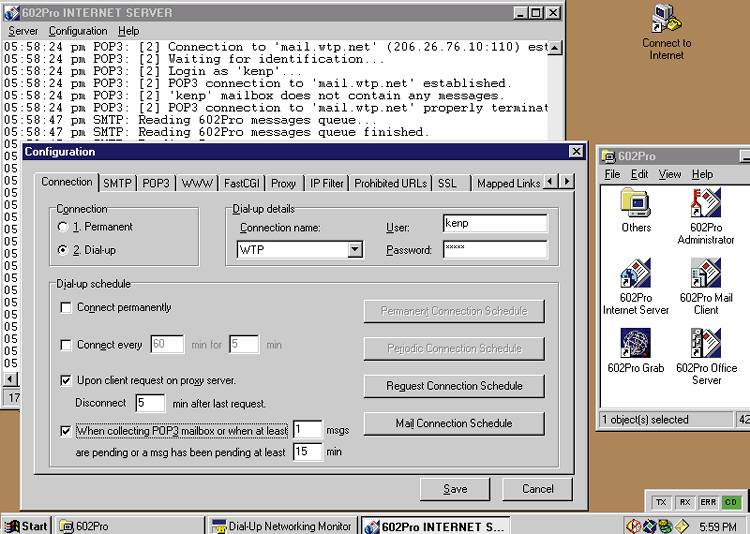Image resolution: width=750 pixels, height=534 pixels.
Task: Select the Permanent connection radio button
Action: (x=62, y=227)
